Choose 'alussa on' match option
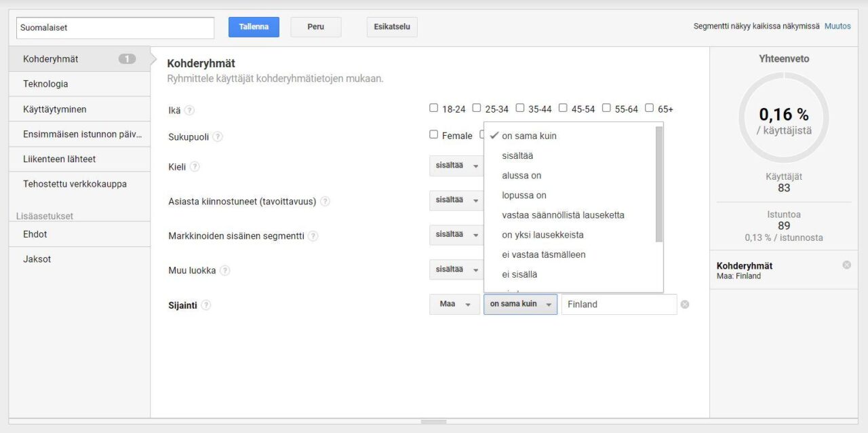Screen dimensions: 868x433 coord(521,176)
